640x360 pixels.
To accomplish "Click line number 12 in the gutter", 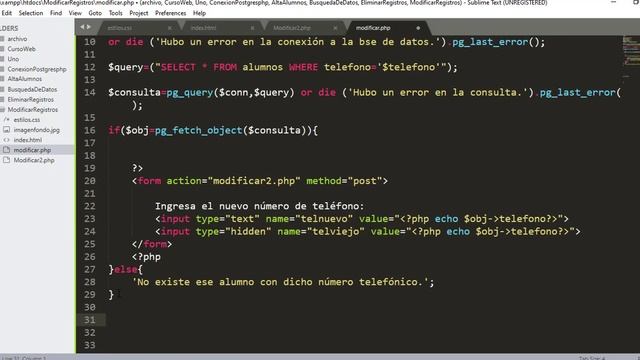I will [90, 67].
